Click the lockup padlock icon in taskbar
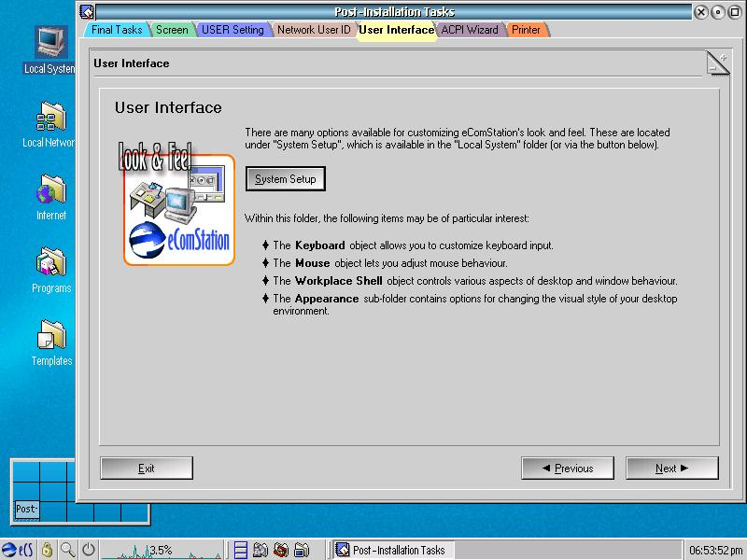747x560 pixels. 47,550
